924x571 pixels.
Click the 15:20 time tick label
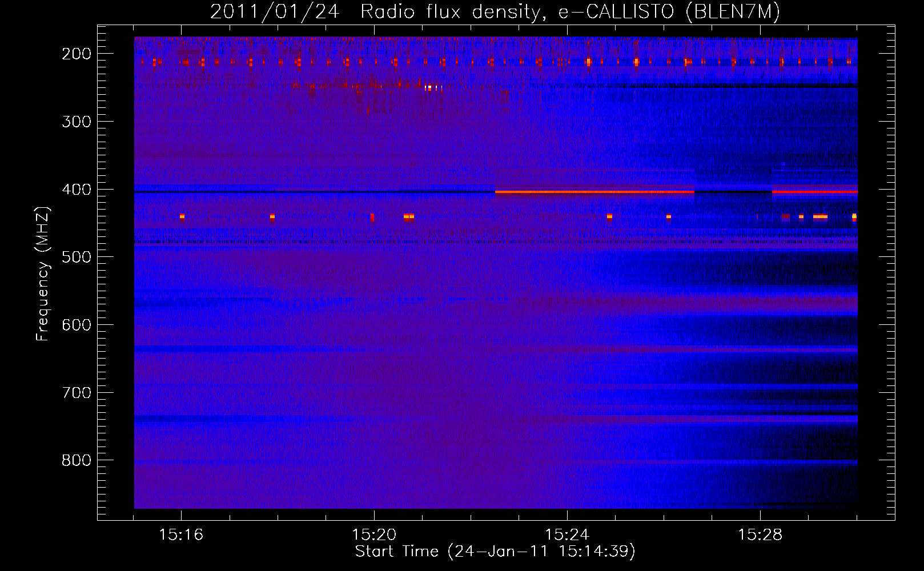point(374,535)
